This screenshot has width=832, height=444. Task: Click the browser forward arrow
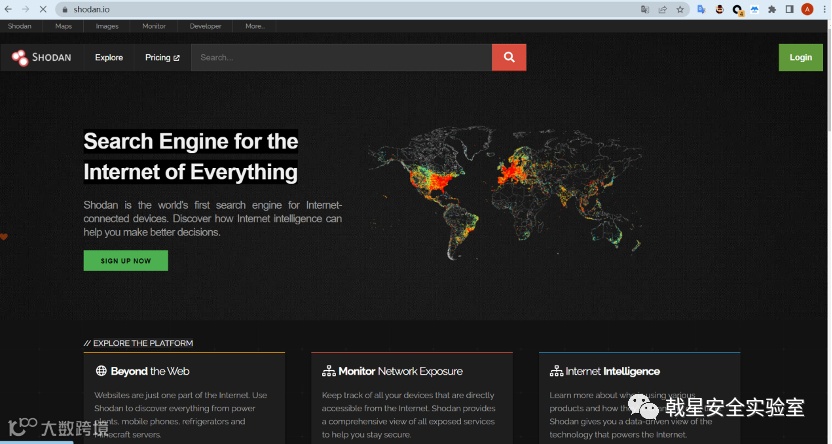point(25,10)
